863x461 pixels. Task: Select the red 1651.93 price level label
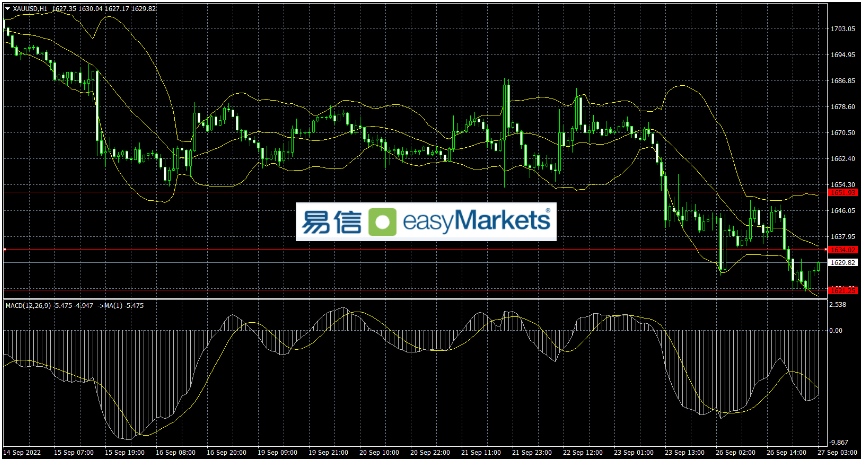(x=843, y=193)
